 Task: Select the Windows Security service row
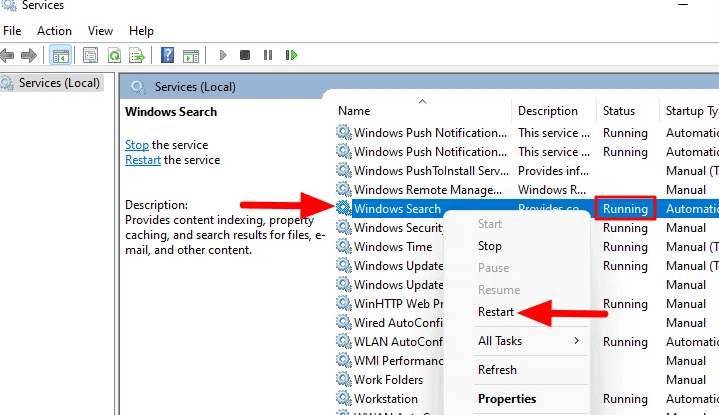click(x=398, y=228)
